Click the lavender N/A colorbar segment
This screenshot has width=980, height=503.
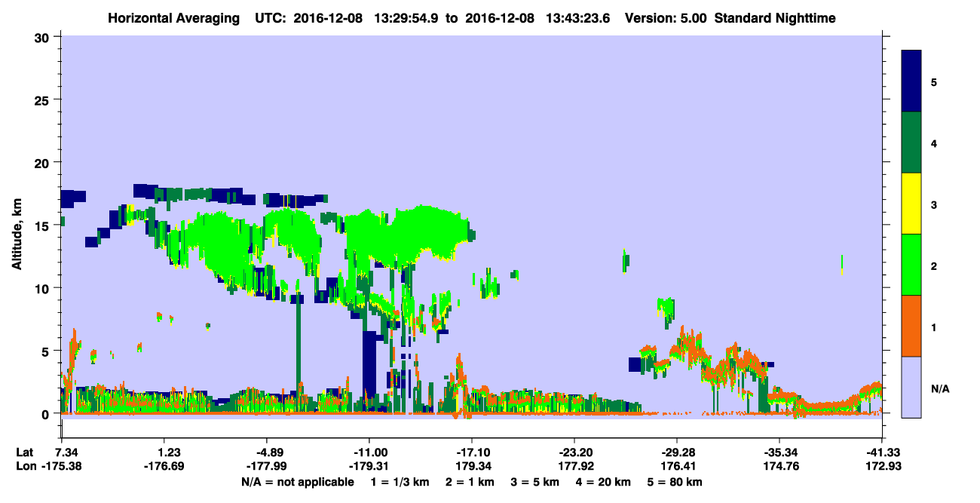[x=911, y=387]
